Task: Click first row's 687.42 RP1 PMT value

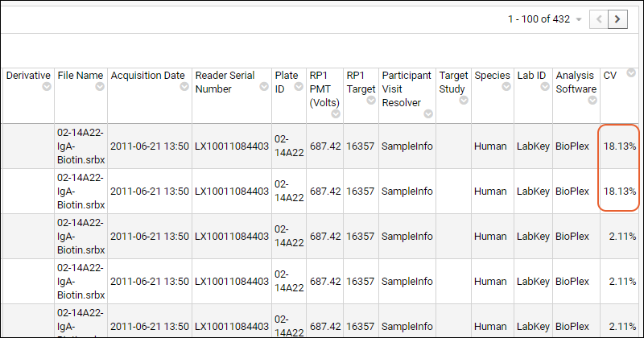Action: click(x=325, y=146)
